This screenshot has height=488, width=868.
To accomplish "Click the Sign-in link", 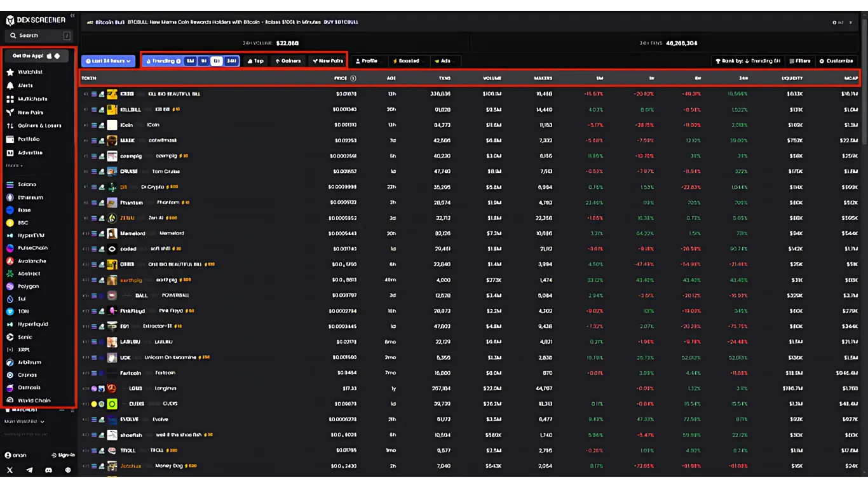I will point(63,455).
